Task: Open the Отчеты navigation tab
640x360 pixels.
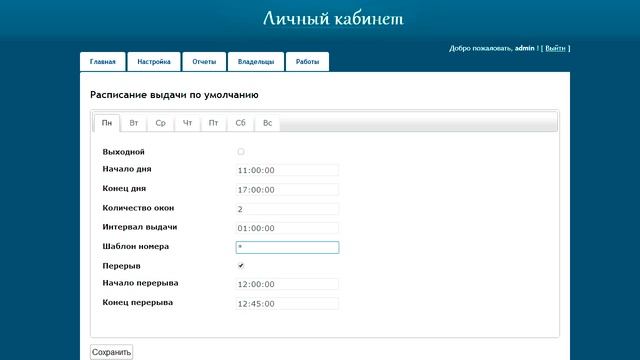Action: coord(204,62)
